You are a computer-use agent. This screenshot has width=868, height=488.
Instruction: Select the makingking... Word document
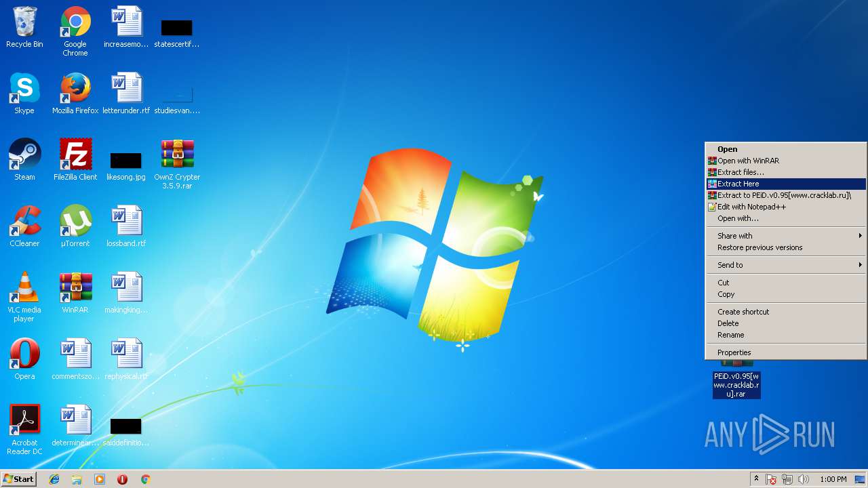(x=126, y=293)
